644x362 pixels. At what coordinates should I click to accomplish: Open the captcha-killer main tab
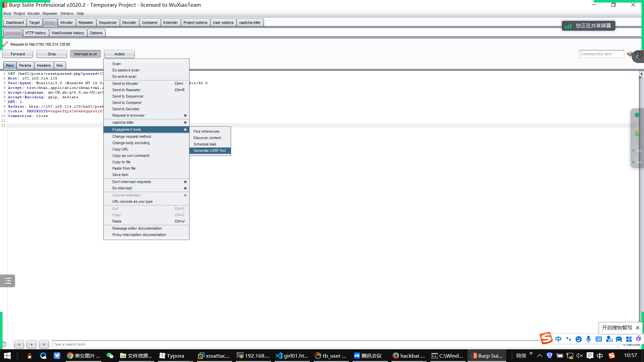click(250, 22)
